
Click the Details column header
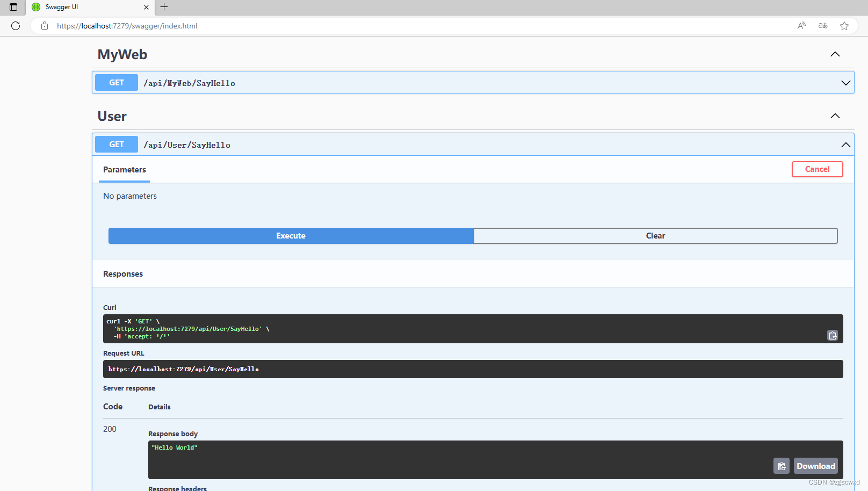click(x=160, y=407)
